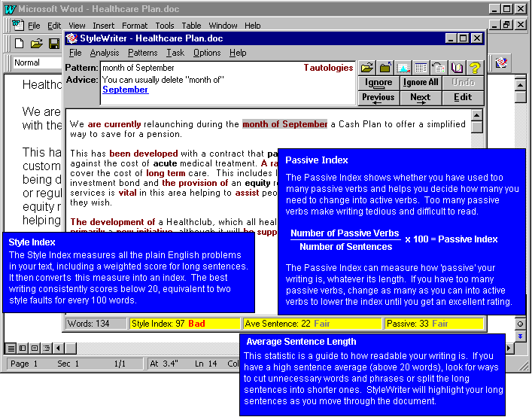Click the undo-arrow list icon in StyleWriter

click(439, 68)
